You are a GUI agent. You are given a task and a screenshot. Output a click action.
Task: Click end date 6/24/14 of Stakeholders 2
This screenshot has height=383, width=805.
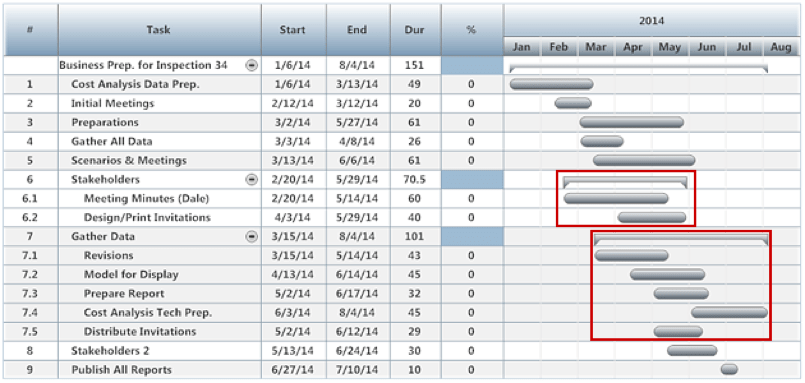(x=357, y=350)
